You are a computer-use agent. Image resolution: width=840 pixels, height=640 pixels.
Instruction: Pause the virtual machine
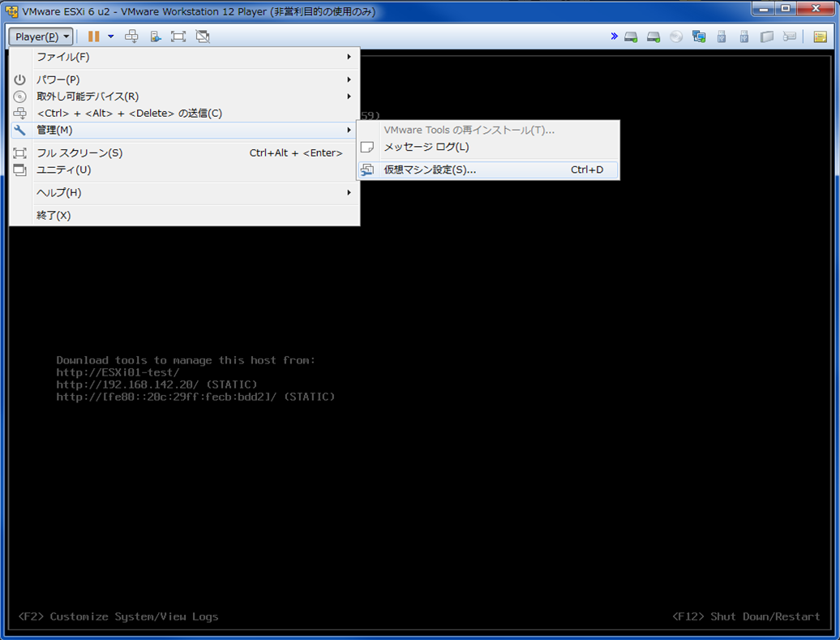tap(94, 37)
